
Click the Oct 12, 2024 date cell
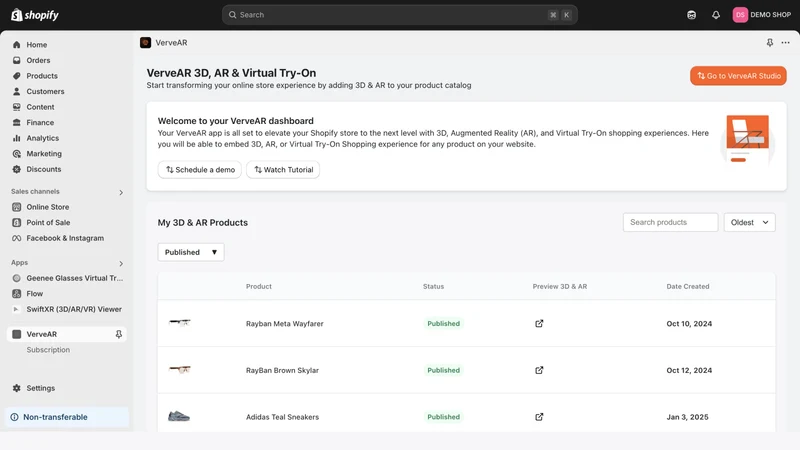click(x=689, y=370)
